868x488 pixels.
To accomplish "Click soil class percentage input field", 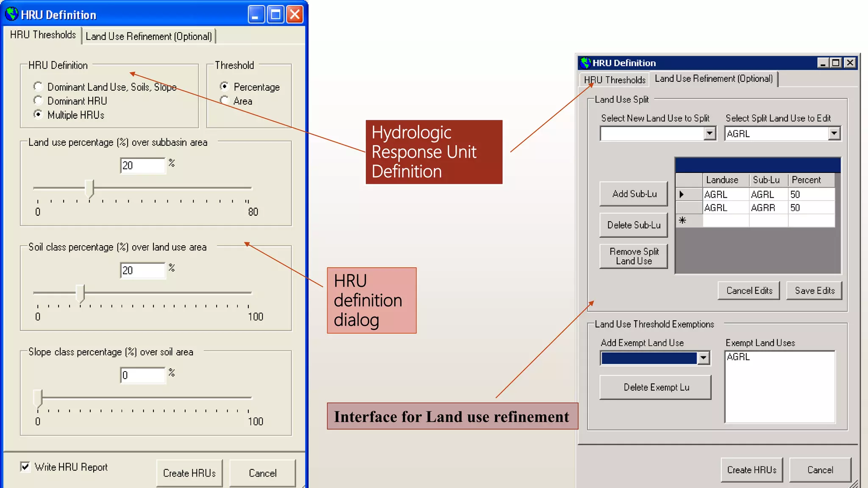I will 142,270.
